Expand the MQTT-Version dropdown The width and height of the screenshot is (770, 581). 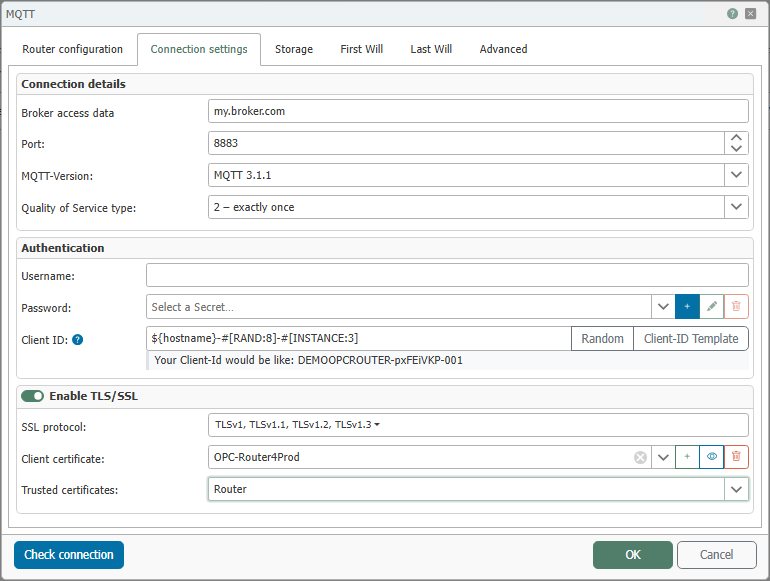tap(736, 175)
